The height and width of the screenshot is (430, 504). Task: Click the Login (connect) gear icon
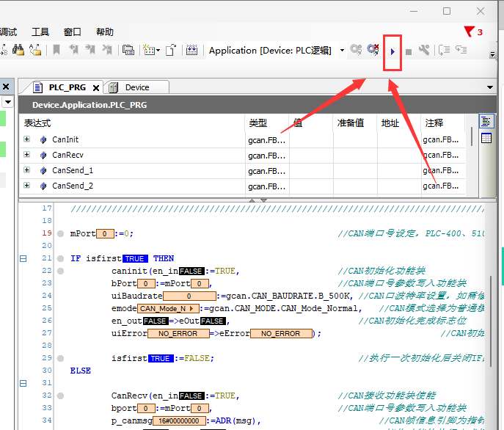point(356,50)
